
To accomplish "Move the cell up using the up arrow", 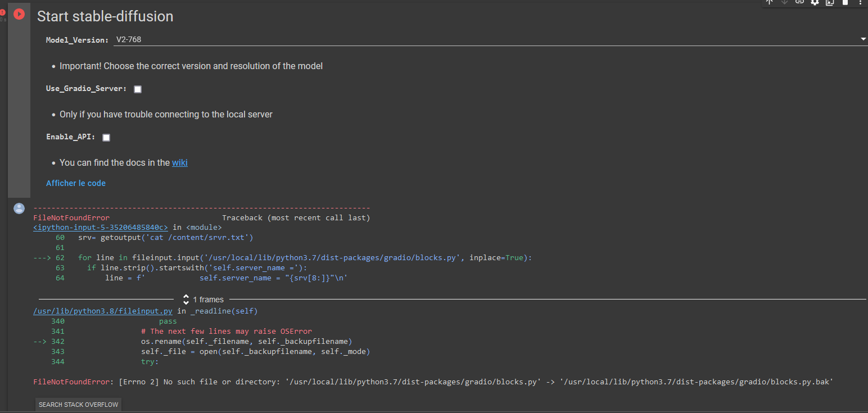I will pos(769,3).
